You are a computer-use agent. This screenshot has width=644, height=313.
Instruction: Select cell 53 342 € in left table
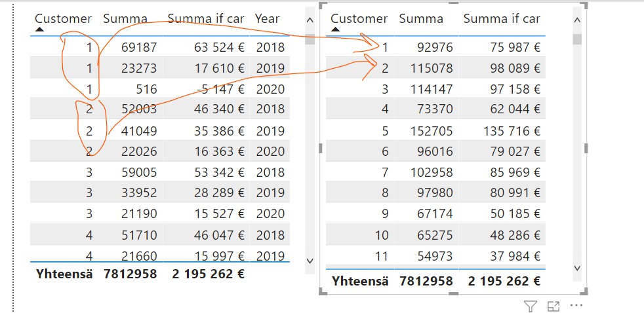(219, 172)
